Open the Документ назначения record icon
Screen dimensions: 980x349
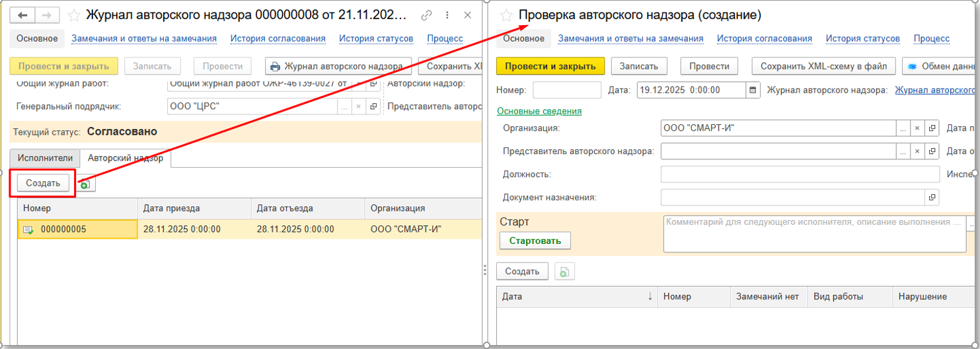pyautogui.click(x=932, y=197)
